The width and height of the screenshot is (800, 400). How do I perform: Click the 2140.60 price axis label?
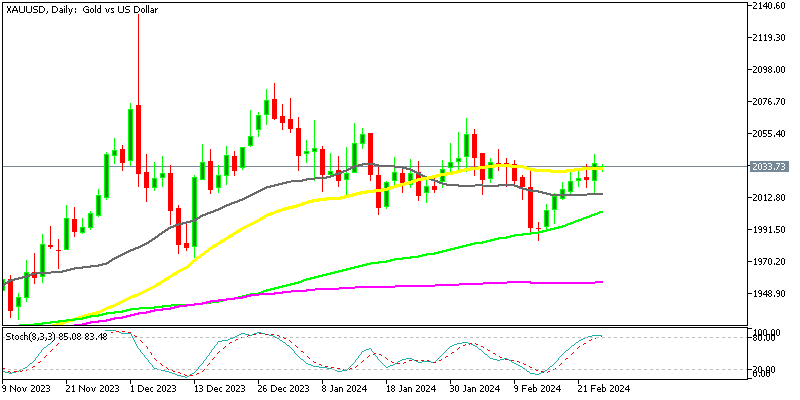(x=771, y=6)
